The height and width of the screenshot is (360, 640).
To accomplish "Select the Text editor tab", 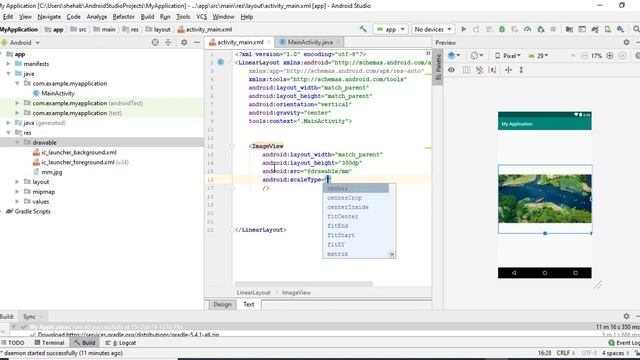I will tap(249, 304).
